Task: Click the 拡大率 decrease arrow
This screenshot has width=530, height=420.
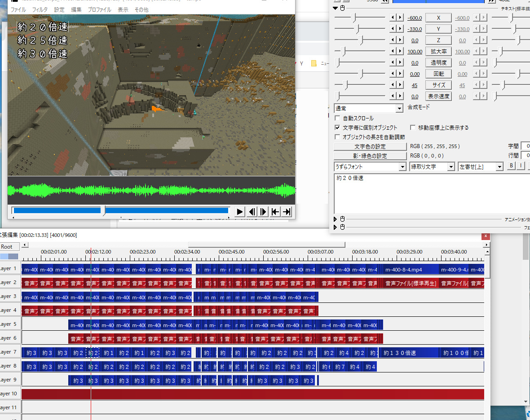Action: 393,51
